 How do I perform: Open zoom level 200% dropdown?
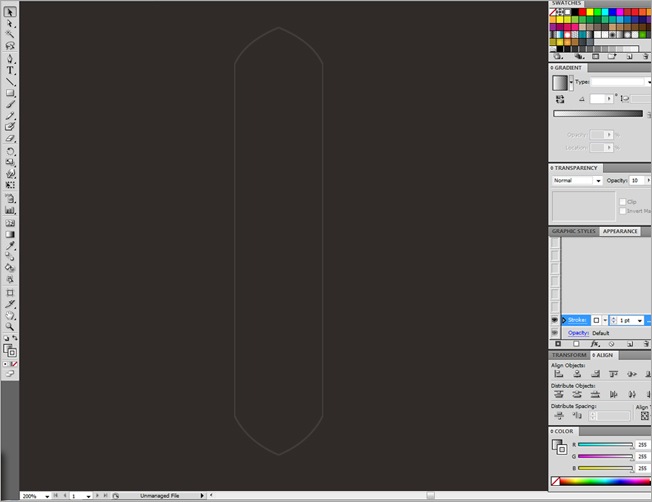47,496
